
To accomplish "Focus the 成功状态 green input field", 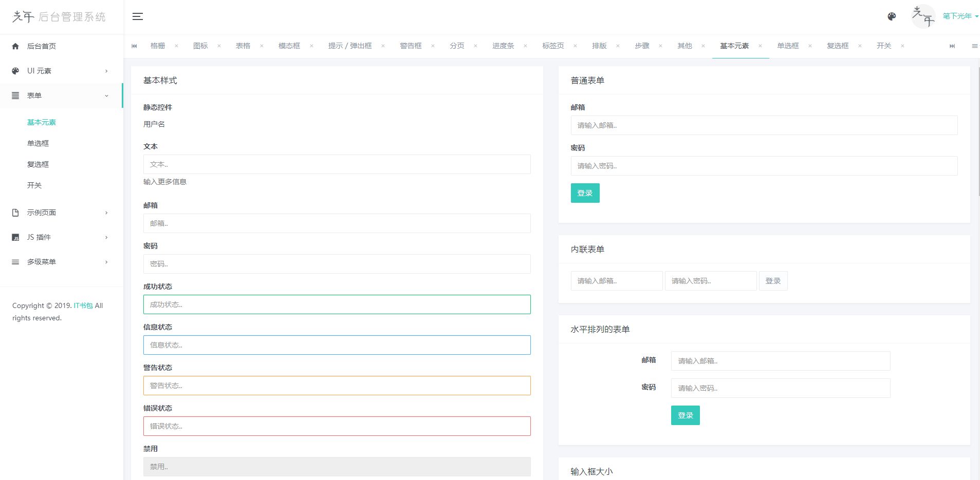I will pyautogui.click(x=337, y=304).
